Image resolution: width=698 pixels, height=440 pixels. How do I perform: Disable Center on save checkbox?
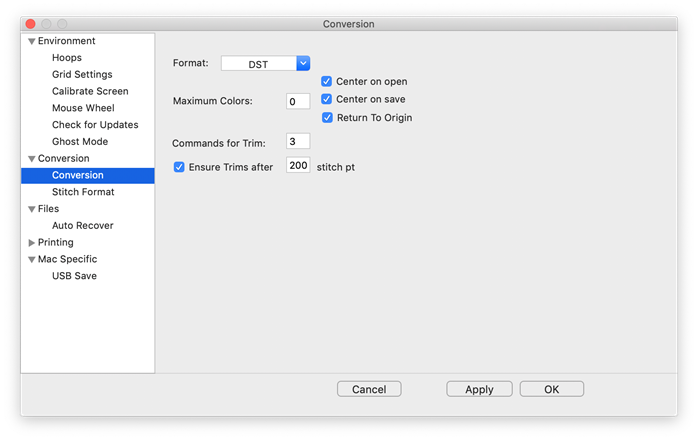click(x=327, y=99)
